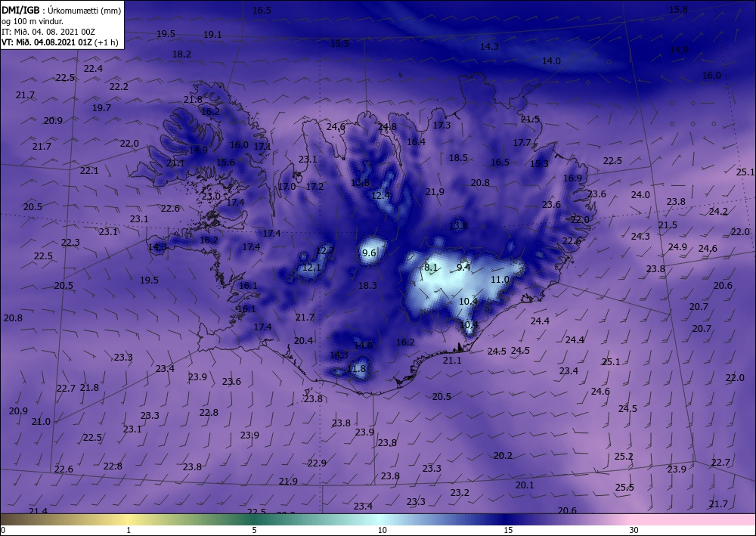This screenshot has width=756, height=536.
Task: Click the 11.8 value near the south coast
Action: [x=356, y=369]
